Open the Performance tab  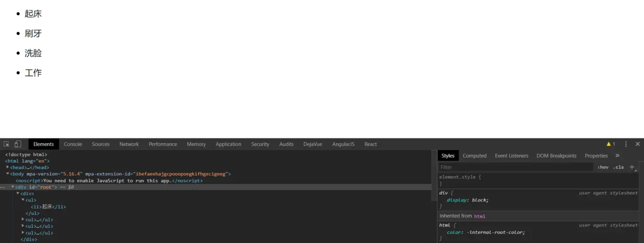[163, 144]
